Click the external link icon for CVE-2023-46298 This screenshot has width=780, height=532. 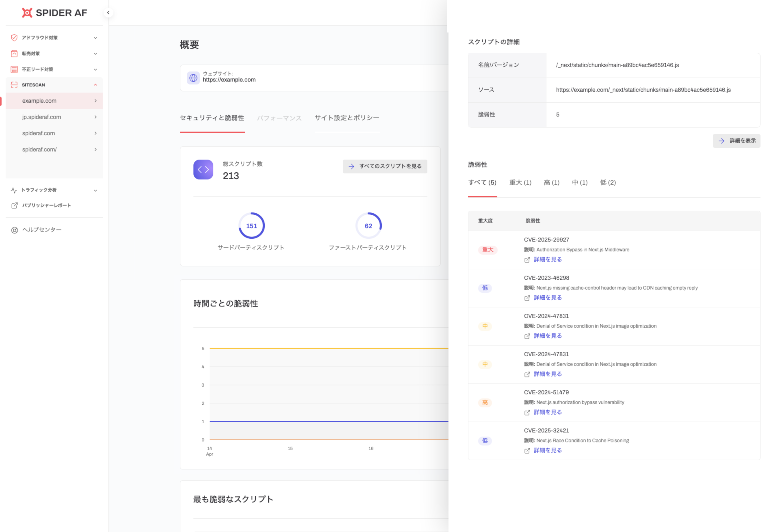[527, 298]
